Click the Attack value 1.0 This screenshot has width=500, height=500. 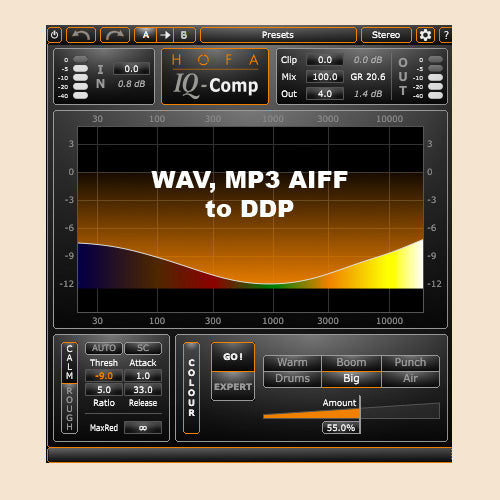(x=143, y=376)
